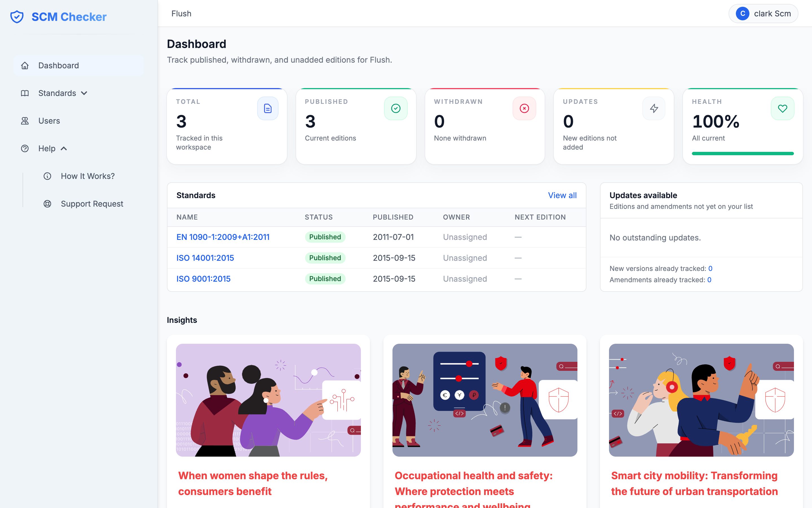812x508 pixels.
Task: Click 'When women shape the rules' headline
Action: 253,483
